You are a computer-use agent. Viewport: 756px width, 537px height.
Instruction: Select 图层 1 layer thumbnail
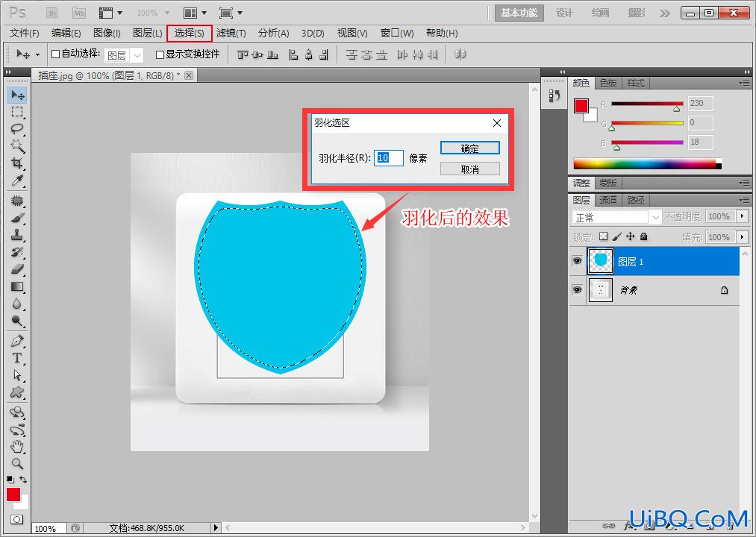(x=601, y=261)
